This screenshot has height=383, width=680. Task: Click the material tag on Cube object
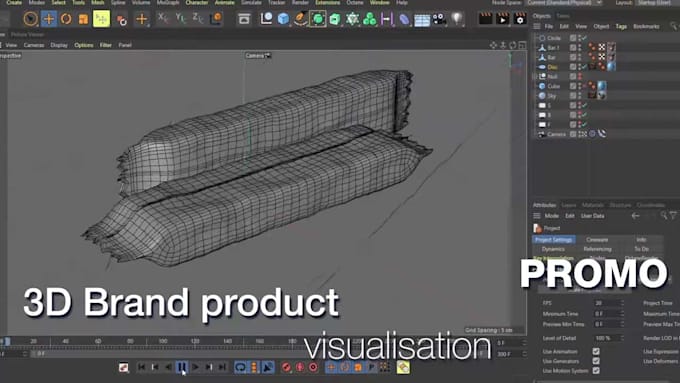[x=602, y=86]
